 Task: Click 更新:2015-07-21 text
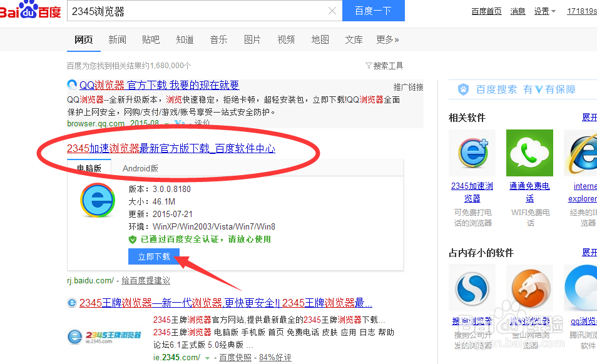[x=161, y=214]
